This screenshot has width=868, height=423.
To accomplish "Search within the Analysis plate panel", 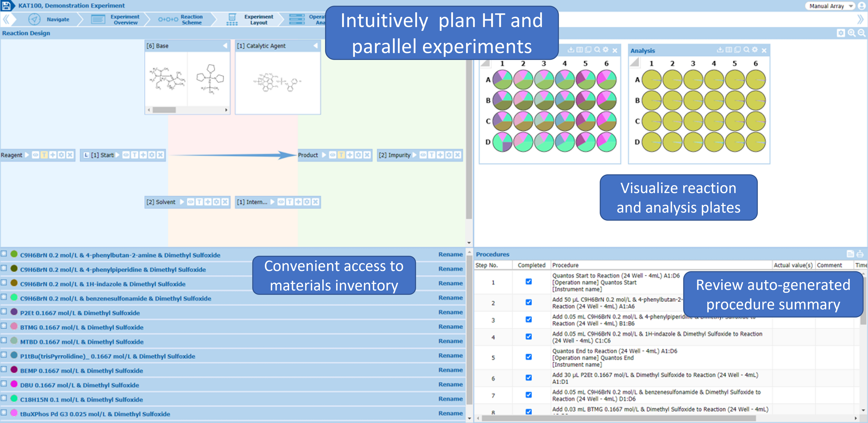I will click(x=746, y=50).
